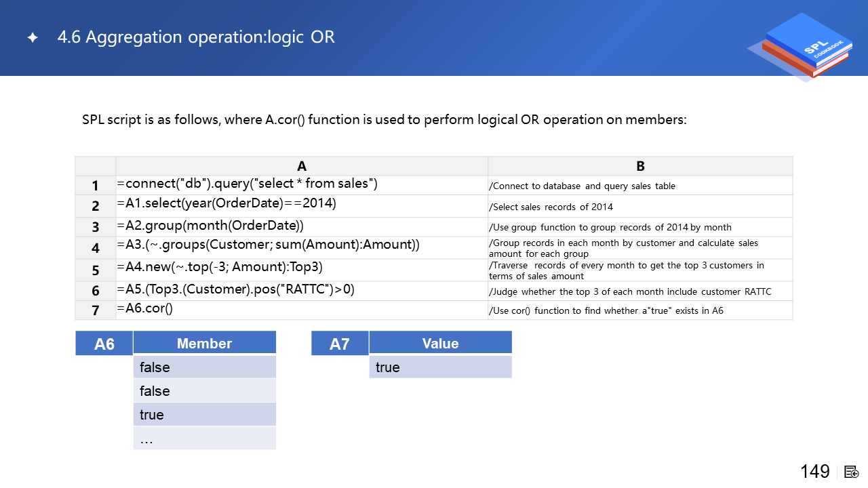Click the sparkle star icon before the title
This screenshot has width=868, height=488.
coord(32,38)
